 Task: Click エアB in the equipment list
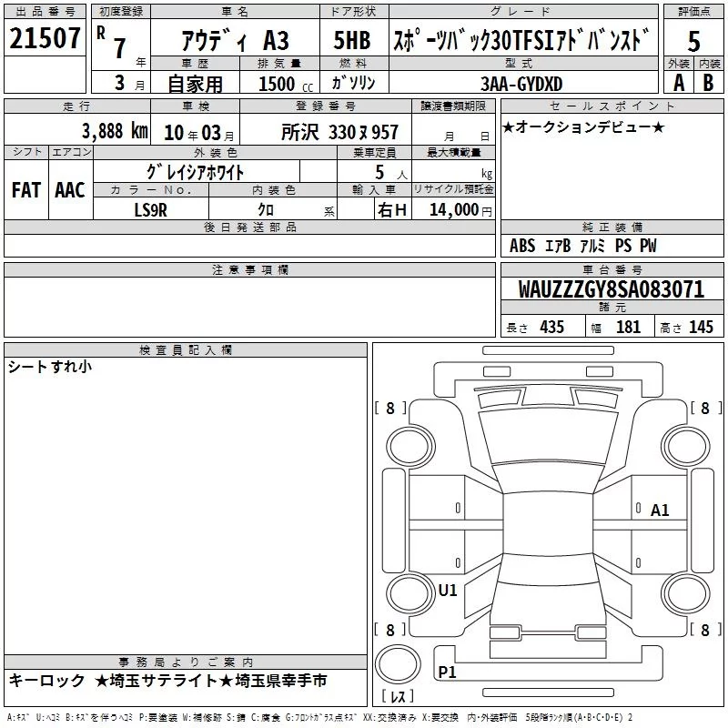558,245
